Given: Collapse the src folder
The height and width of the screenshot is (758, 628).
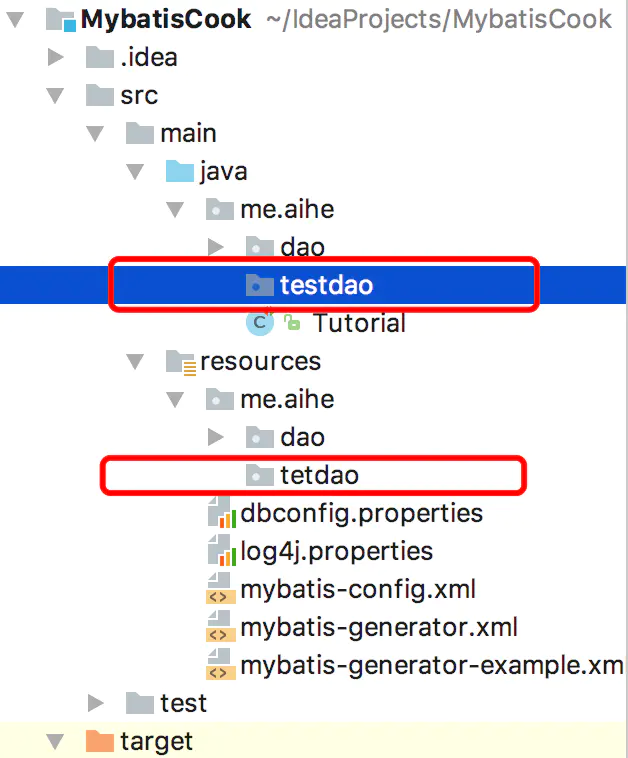Looking at the screenshot, I should (x=56, y=95).
